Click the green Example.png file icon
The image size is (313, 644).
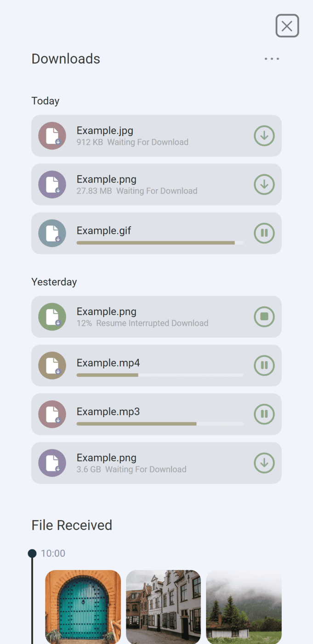pyautogui.click(x=52, y=316)
